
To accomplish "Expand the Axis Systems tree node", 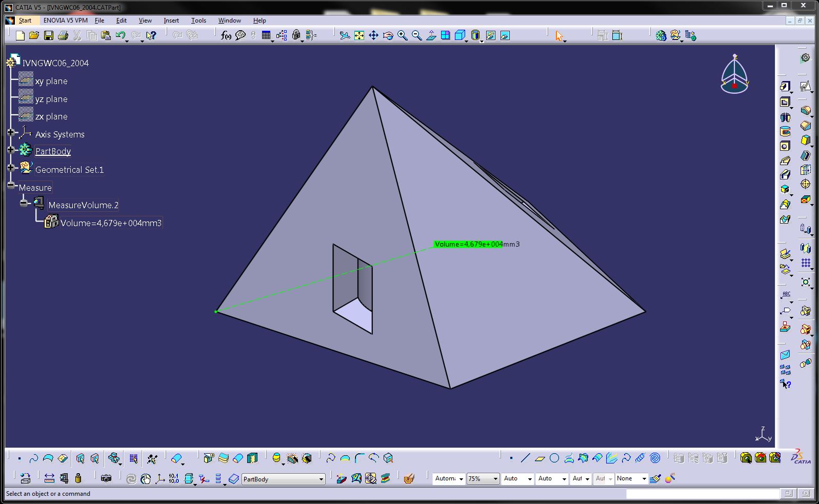I will point(11,132).
